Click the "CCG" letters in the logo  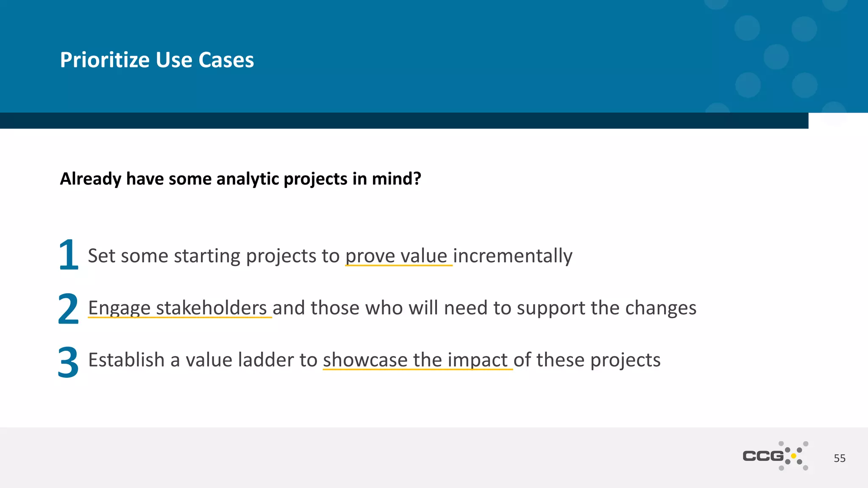(763, 456)
